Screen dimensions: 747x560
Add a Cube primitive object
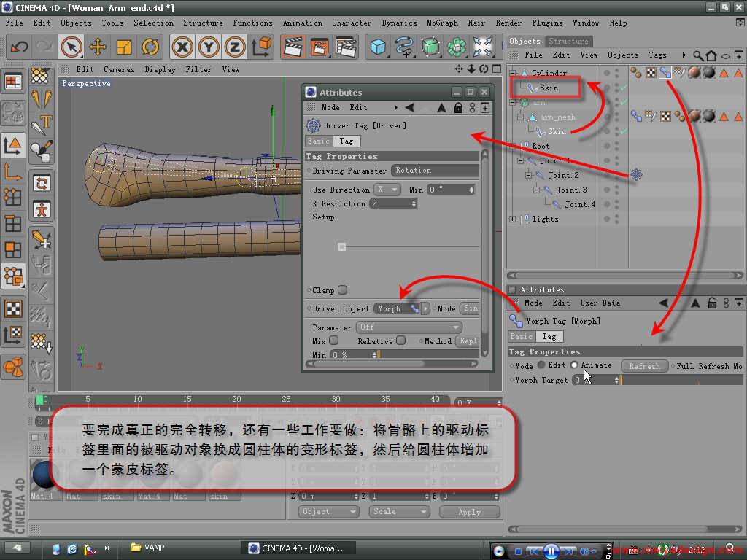pyautogui.click(x=379, y=47)
